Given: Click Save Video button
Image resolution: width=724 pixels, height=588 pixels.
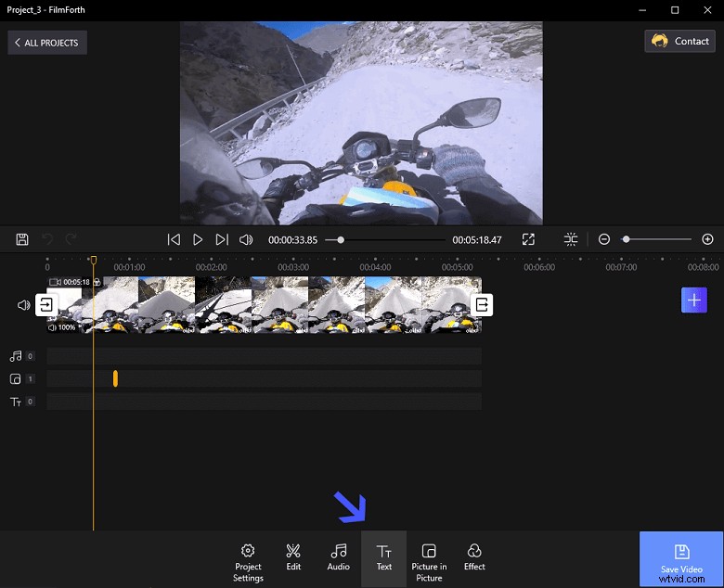Looking at the screenshot, I should 681,559.
